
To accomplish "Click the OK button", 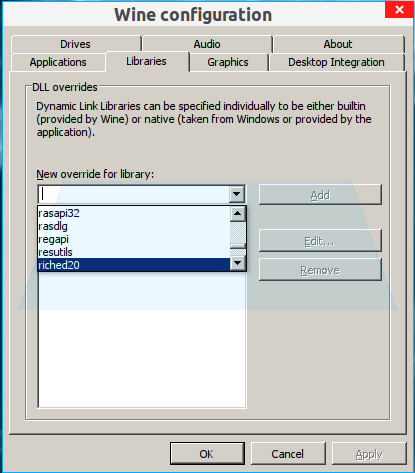I will (207, 454).
